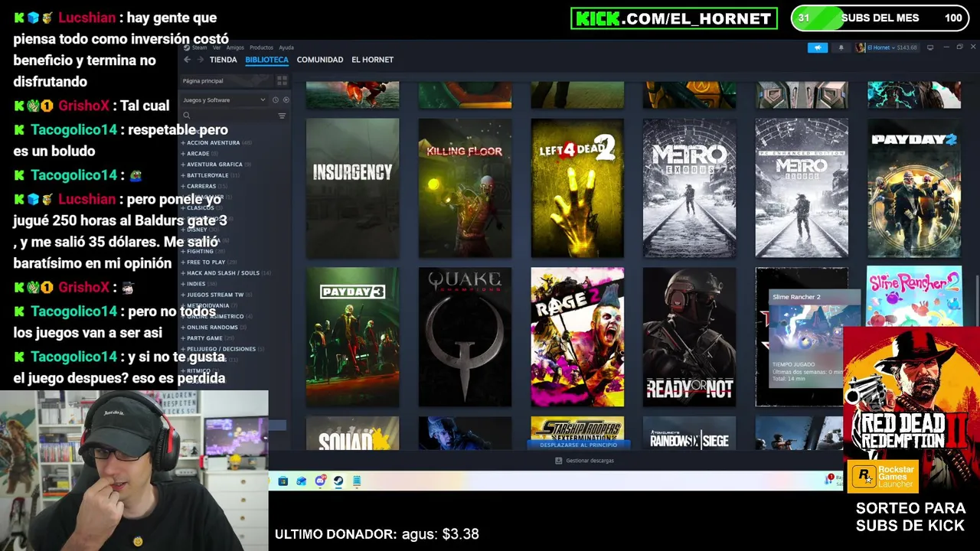Expand the CARRERAS collection
Screen dimensions: 980x551
tap(204, 186)
